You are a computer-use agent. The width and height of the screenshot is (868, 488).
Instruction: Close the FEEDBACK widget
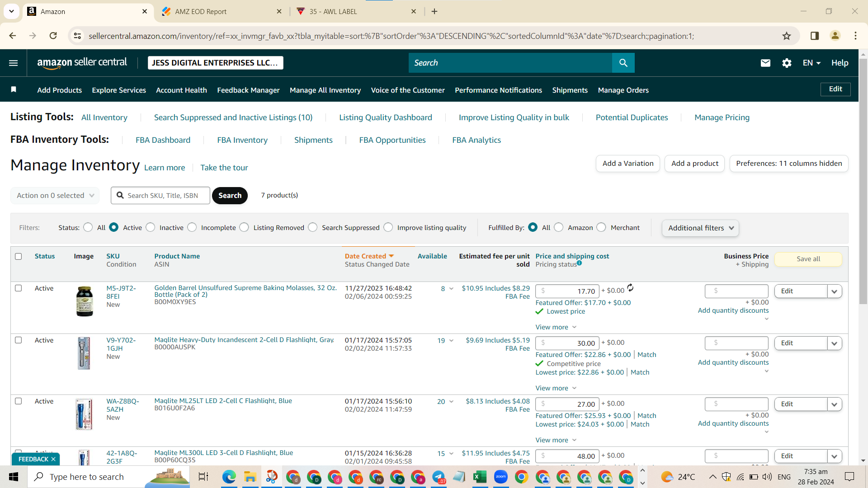53,459
